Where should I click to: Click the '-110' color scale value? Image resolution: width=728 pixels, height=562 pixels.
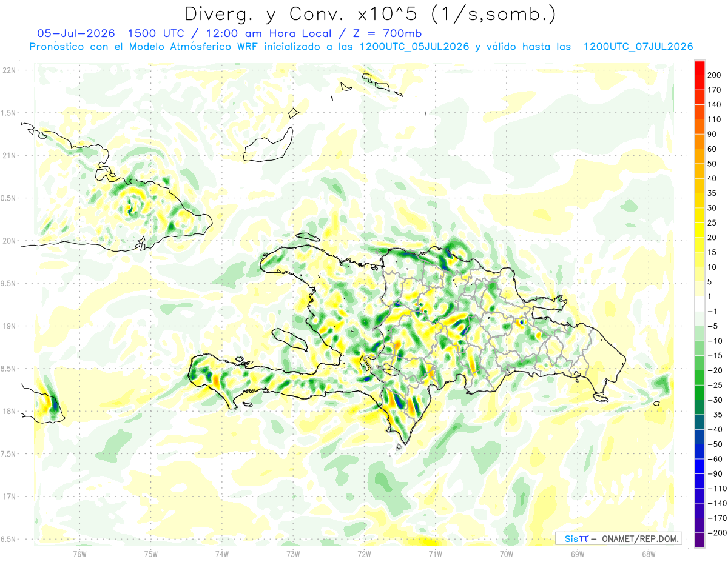(x=717, y=488)
